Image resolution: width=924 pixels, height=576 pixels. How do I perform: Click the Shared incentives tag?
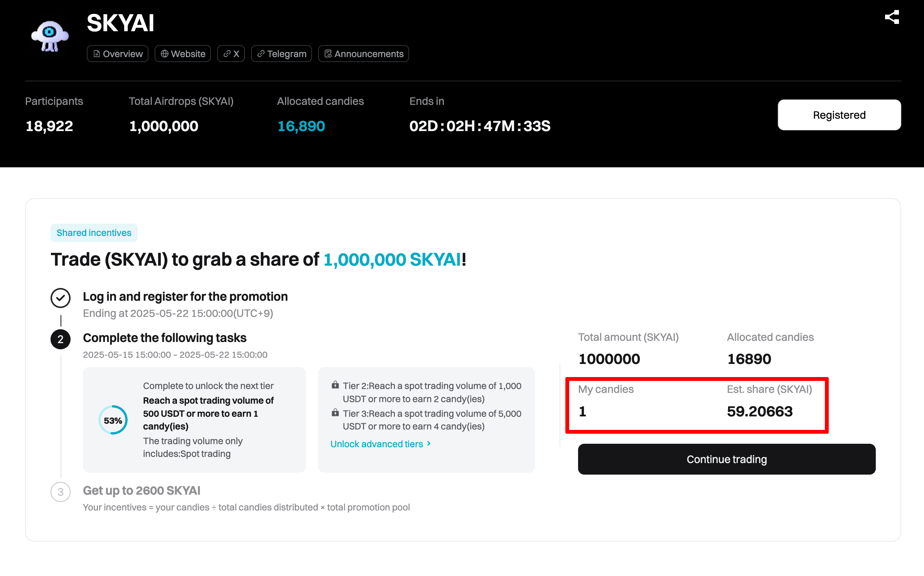click(x=94, y=233)
